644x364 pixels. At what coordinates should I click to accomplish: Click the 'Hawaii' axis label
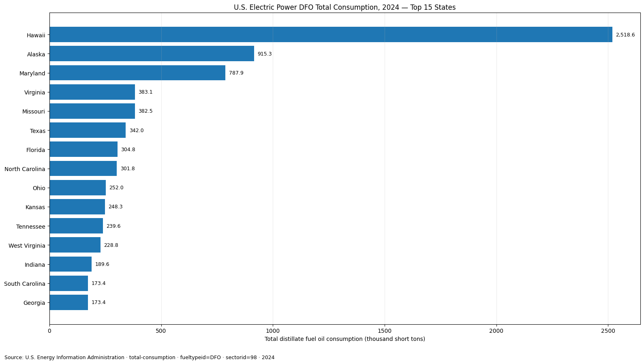click(x=36, y=35)
